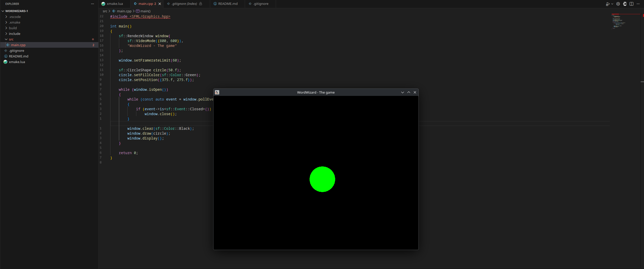Collapse the src folder
644x269 pixels.
(11, 39)
